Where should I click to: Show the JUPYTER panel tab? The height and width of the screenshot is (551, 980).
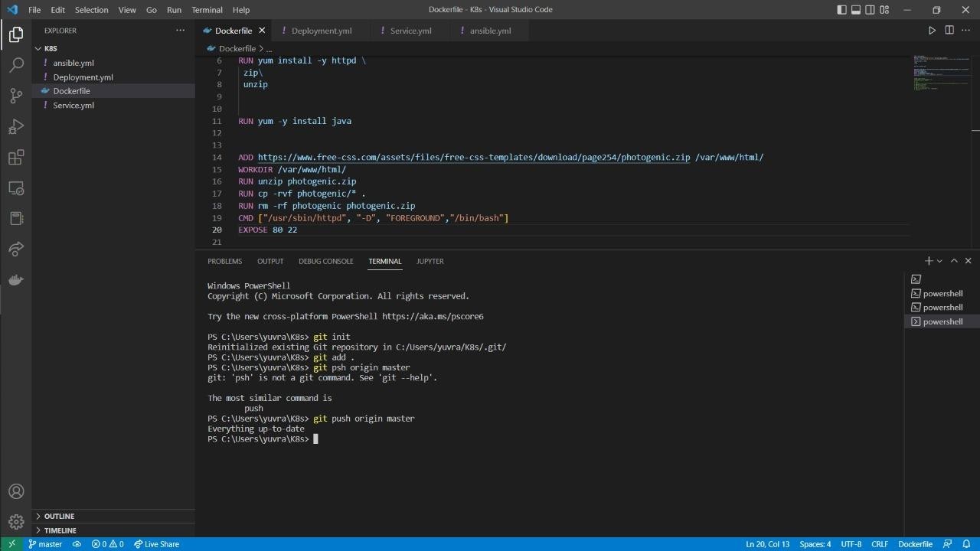pyautogui.click(x=430, y=261)
